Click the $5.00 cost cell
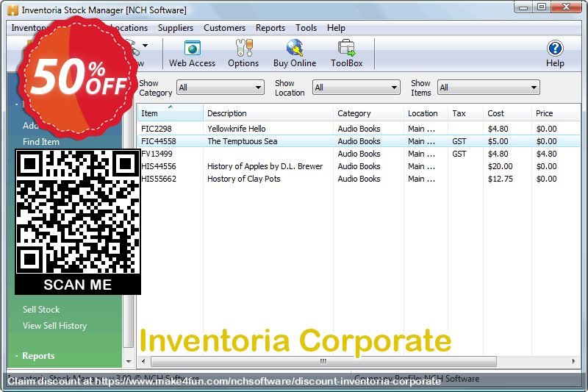Image resolution: width=588 pixels, height=392 pixels. [498, 141]
